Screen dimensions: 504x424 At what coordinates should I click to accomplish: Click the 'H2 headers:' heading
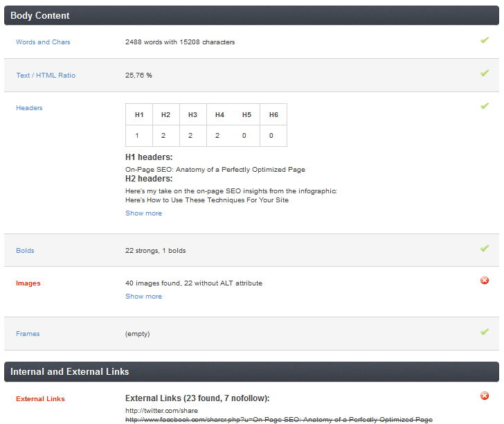[x=149, y=179]
